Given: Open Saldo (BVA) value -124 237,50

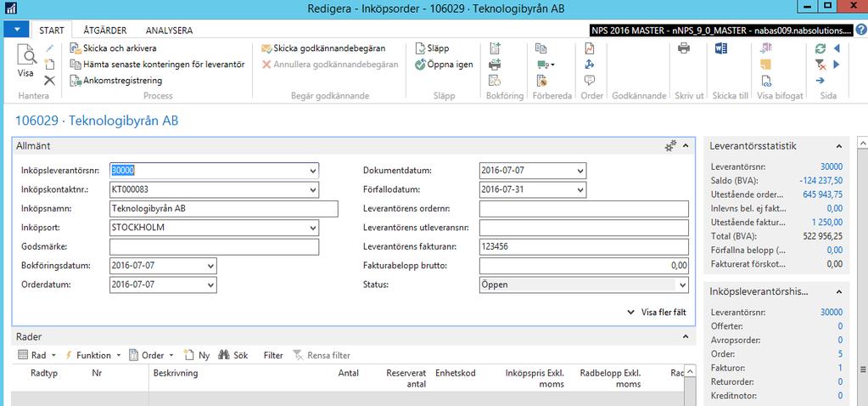Looking at the screenshot, I should tap(821, 181).
